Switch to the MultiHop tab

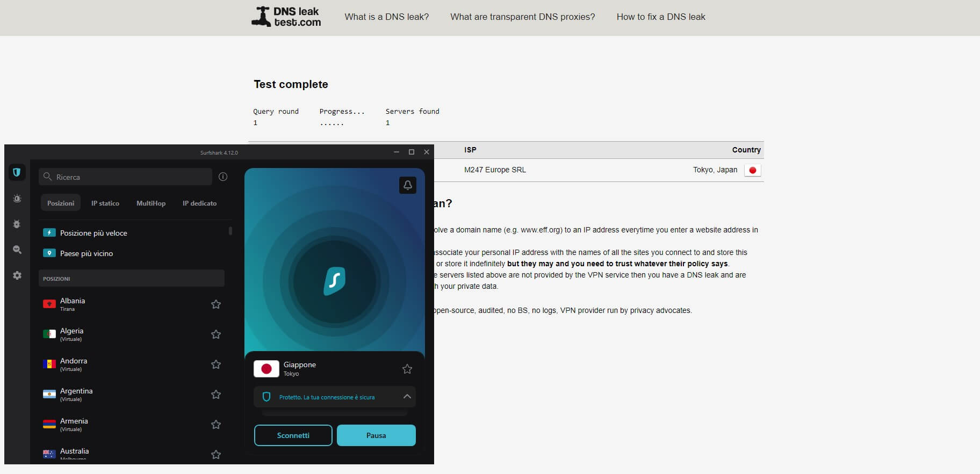pos(151,203)
